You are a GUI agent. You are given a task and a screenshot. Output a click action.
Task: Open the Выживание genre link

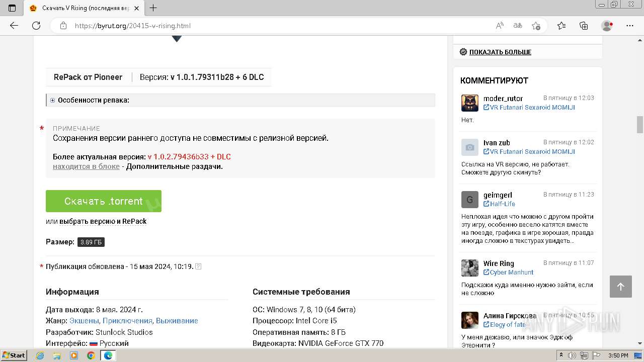(177, 321)
